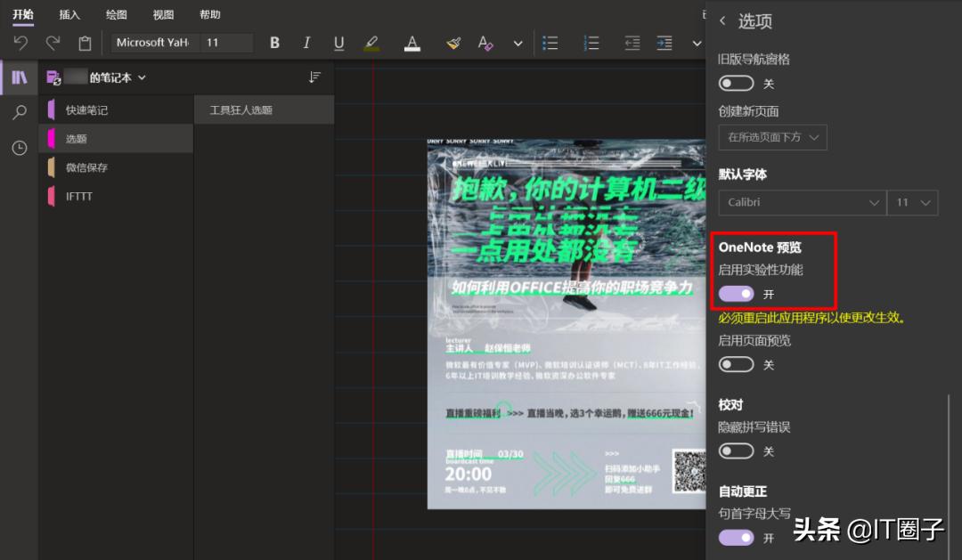Turn on the 旧版导航窗格 toggle
Image resolution: width=962 pixels, height=560 pixels.
point(736,83)
